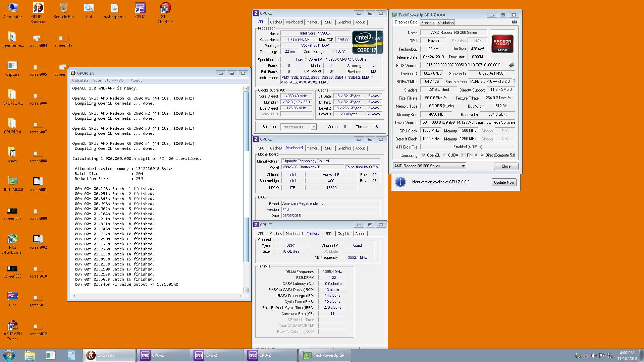Select the ASUS GPU Tweak icon
The width and height of the screenshot is (644, 362).
12,330
